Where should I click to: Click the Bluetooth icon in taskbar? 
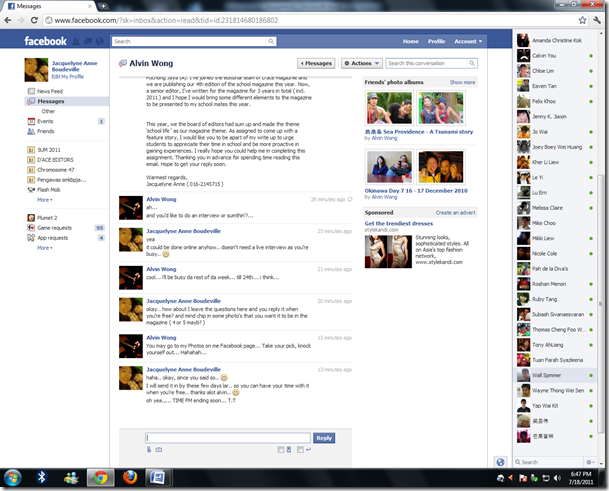41,477
